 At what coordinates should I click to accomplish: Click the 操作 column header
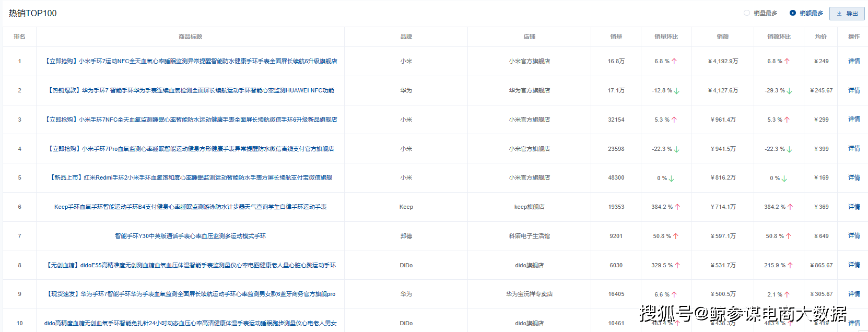point(854,37)
